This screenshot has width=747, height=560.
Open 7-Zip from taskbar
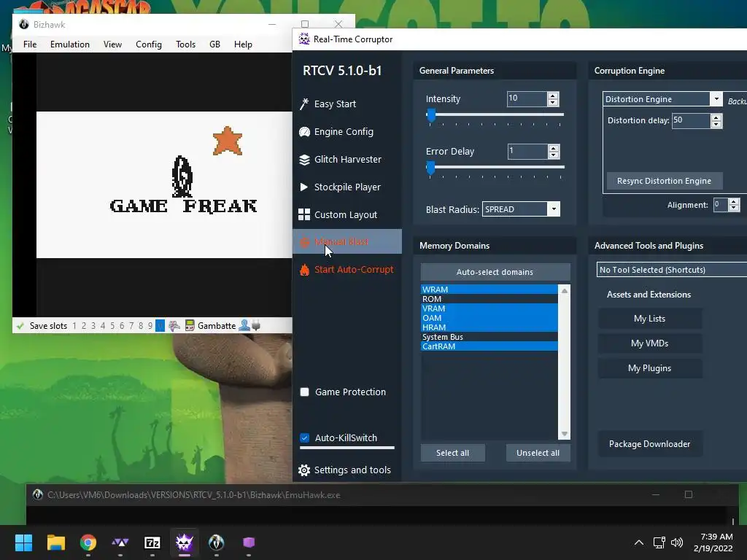[152, 542]
